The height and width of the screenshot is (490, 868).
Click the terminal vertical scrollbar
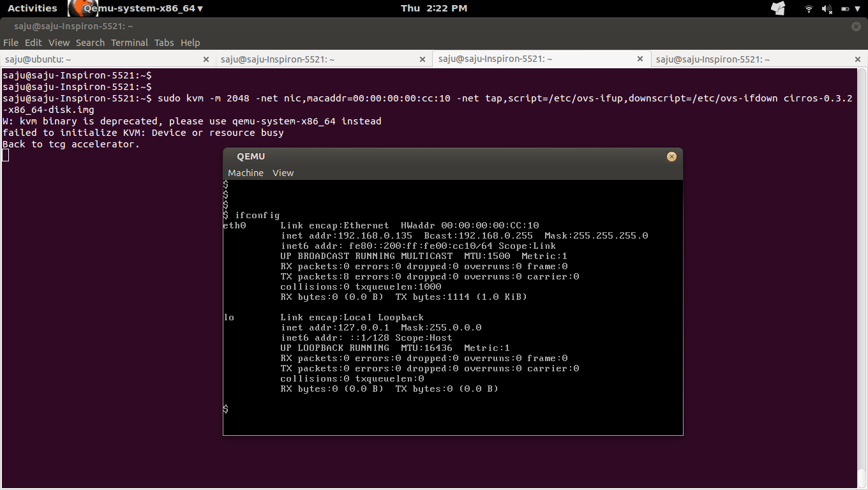pyautogui.click(x=862, y=277)
